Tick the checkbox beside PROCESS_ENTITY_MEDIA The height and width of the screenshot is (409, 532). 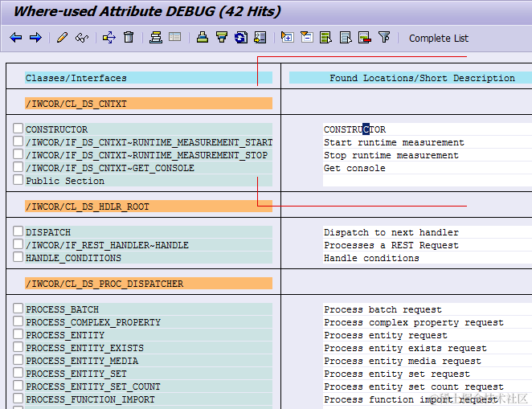click(18, 360)
